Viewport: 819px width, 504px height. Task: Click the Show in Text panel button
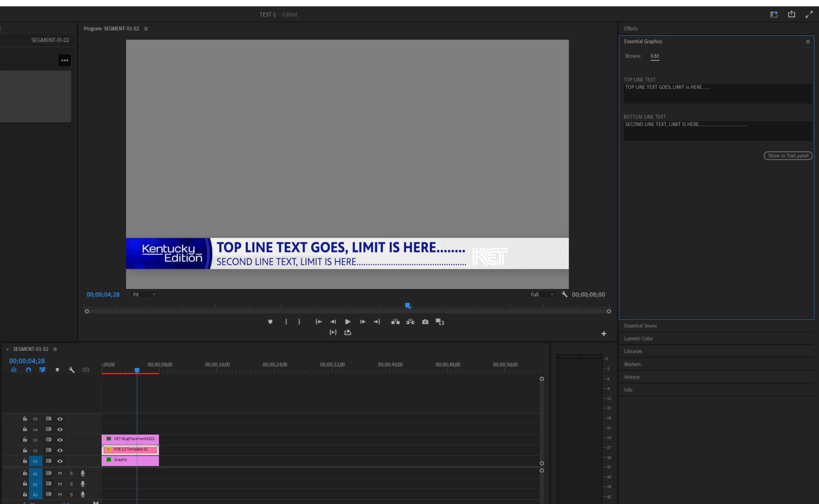(x=788, y=156)
